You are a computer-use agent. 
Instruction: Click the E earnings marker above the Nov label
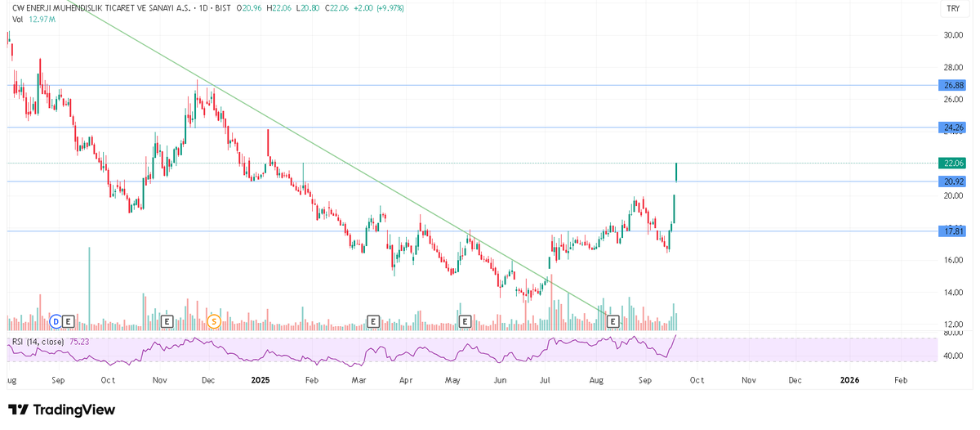[167, 320]
